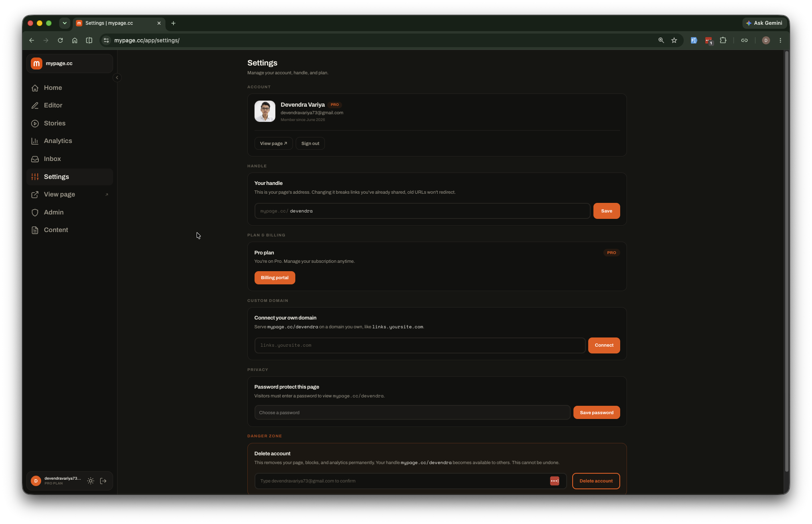
Task: Click the browser forward arrow
Action: [x=46, y=40]
